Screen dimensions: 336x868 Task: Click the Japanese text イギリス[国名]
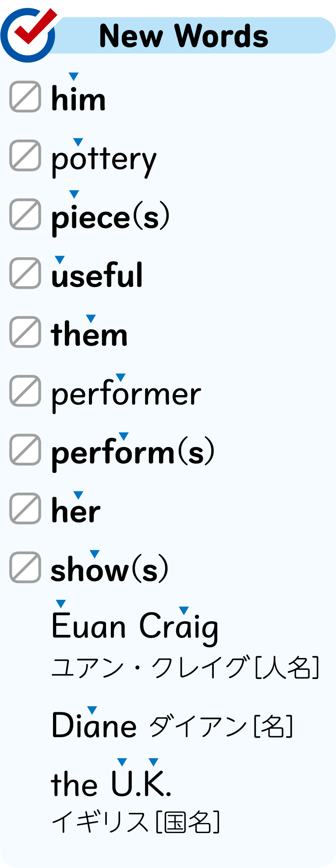(x=136, y=822)
